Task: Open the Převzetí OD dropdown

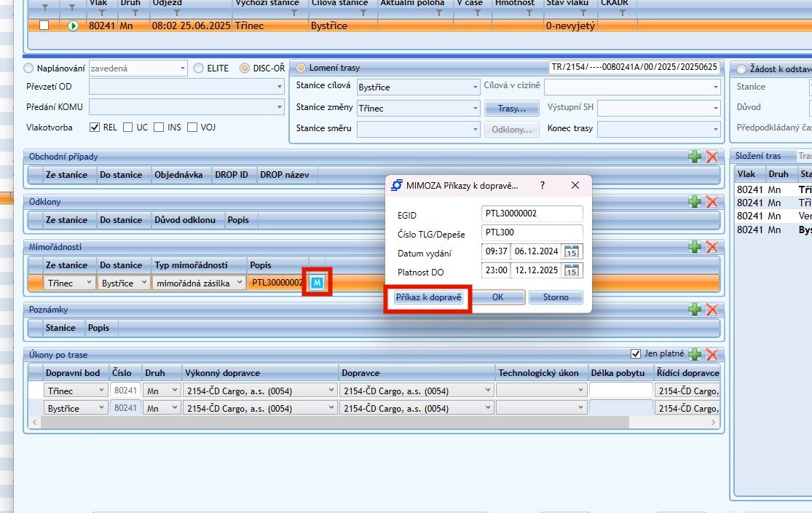Action: click(280, 87)
